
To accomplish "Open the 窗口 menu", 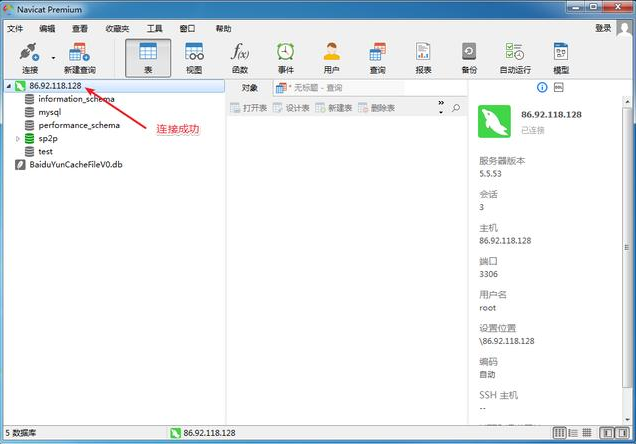I will pos(187,28).
